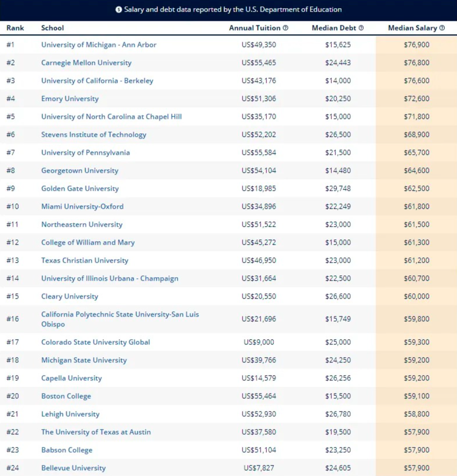
Task: Select the $61,300 salary value
Action: tap(416, 242)
